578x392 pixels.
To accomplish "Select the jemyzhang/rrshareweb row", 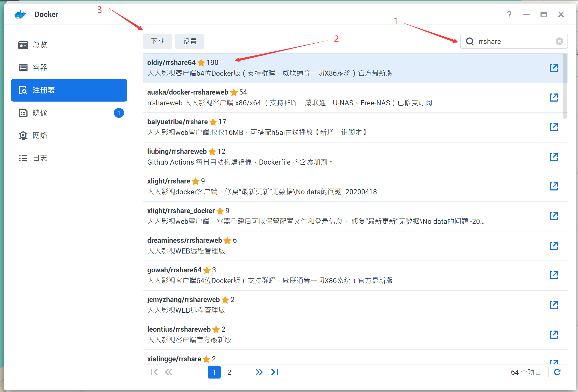I will [x=355, y=305].
